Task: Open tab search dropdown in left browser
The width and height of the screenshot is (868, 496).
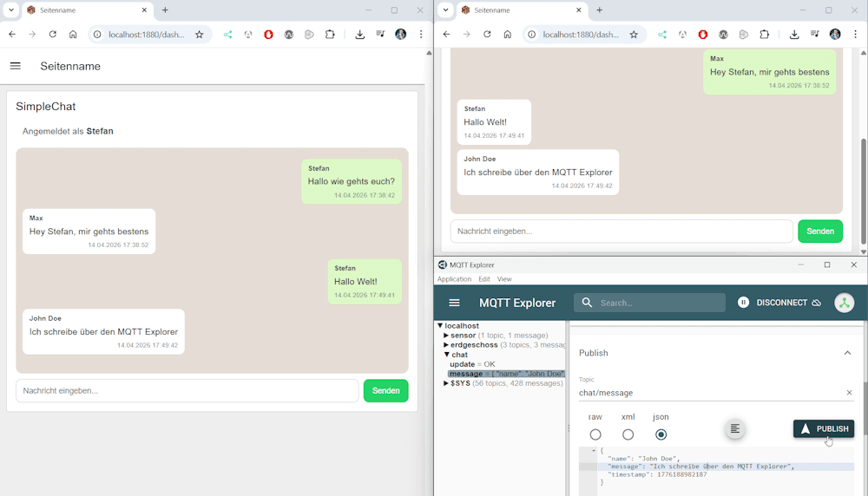Action: pyautogui.click(x=11, y=10)
